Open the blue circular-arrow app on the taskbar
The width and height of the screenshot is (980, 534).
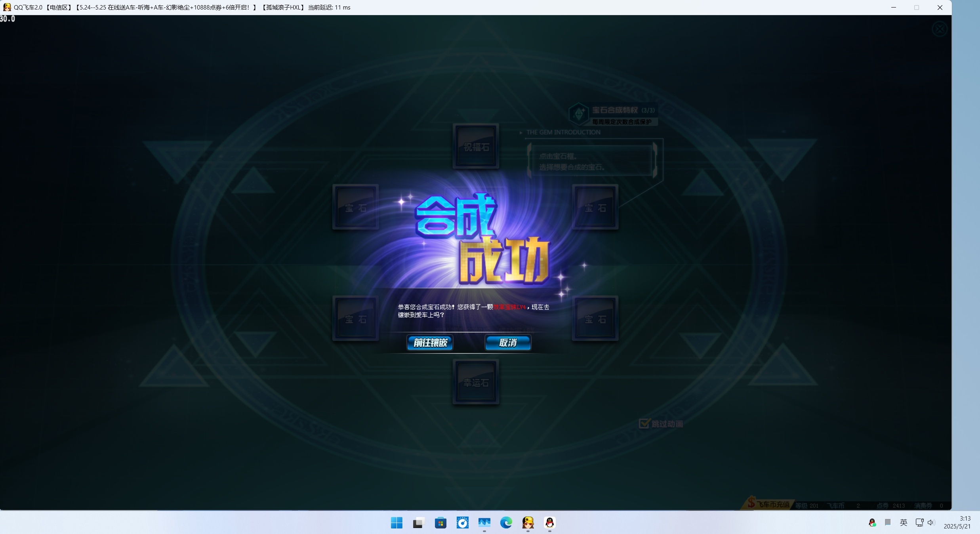point(462,523)
